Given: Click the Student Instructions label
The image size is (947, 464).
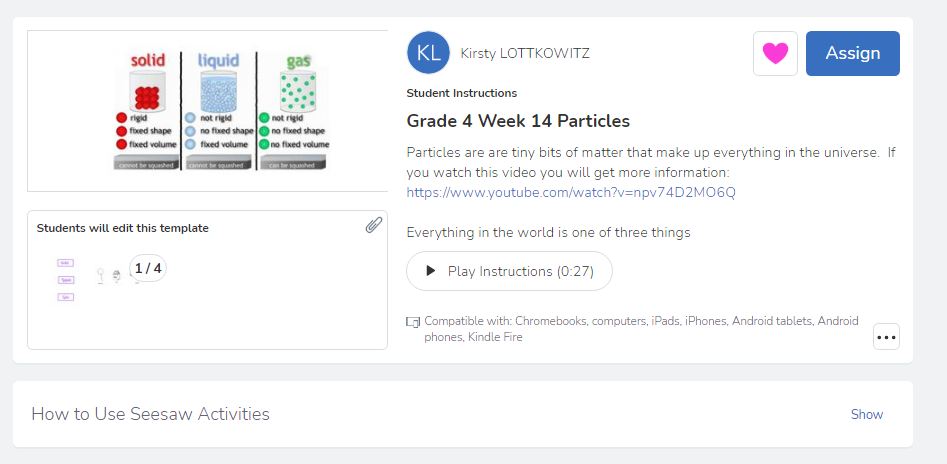Looking at the screenshot, I should (461, 93).
